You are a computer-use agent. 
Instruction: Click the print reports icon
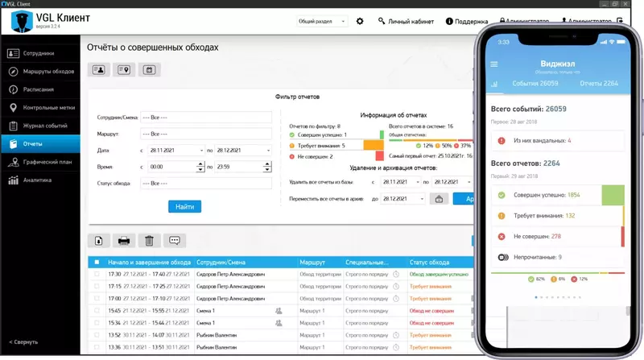pos(124,239)
